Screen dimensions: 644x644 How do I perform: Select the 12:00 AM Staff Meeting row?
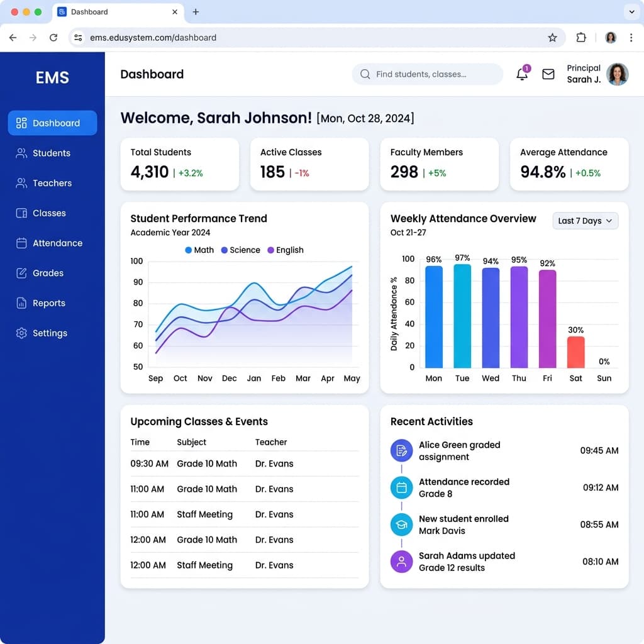tap(245, 565)
